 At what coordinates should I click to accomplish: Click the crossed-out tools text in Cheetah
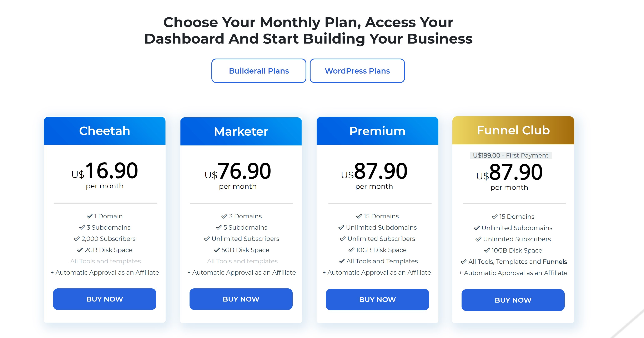tap(105, 261)
